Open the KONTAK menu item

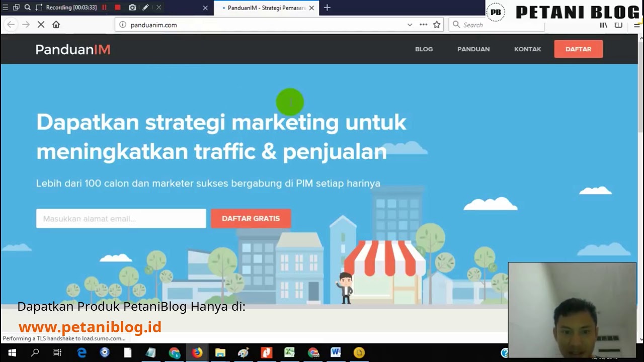point(527,49)
